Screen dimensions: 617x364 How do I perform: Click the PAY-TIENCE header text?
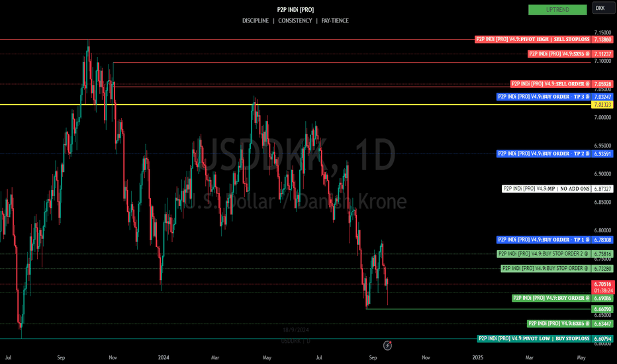coord(335,21)
